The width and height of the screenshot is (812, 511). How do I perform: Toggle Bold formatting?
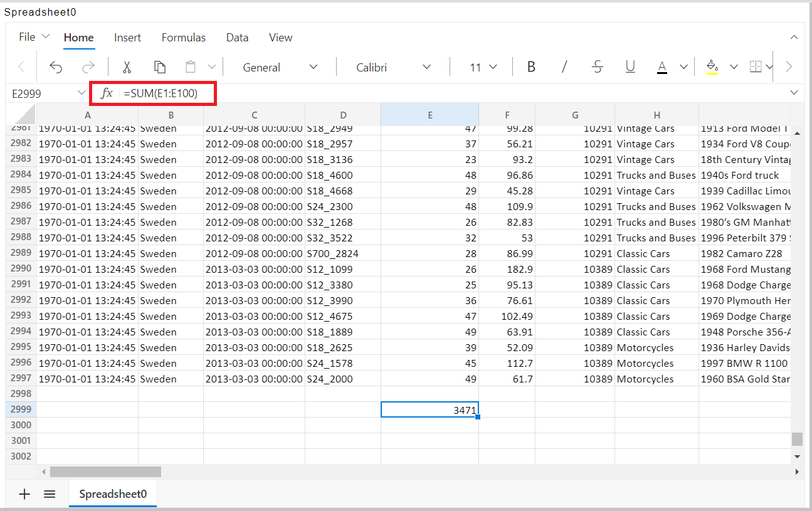point(531,67)
